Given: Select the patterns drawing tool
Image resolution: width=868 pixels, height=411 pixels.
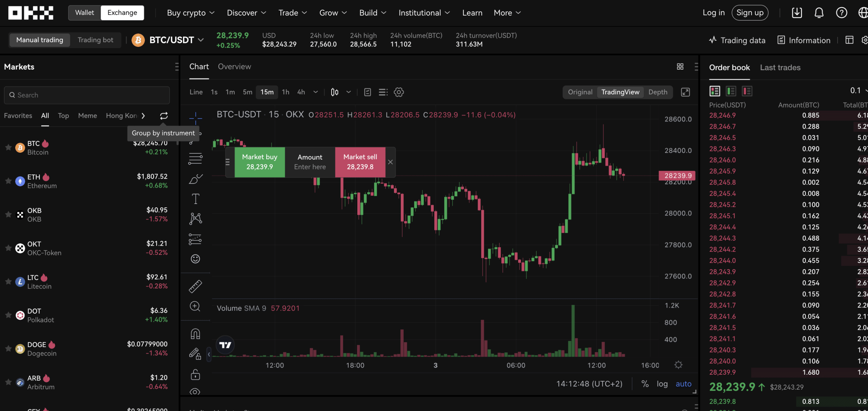Looking at the screenshot, I should (196, 219).
